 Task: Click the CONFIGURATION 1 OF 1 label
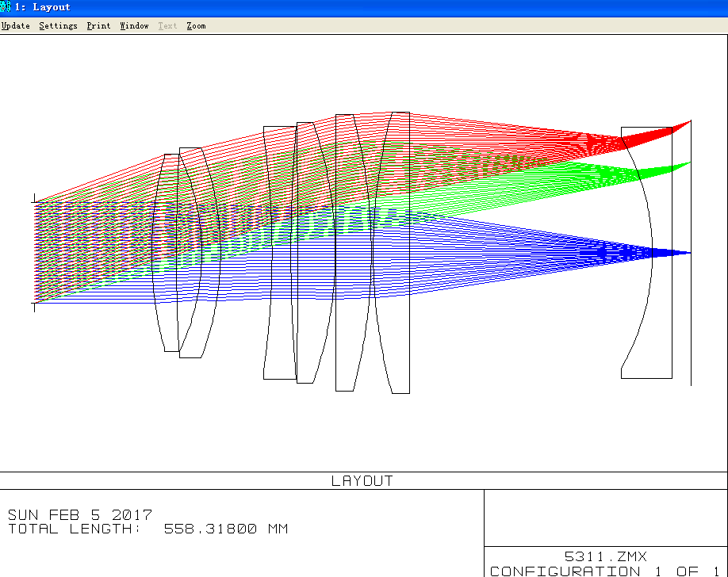[606, 571]
